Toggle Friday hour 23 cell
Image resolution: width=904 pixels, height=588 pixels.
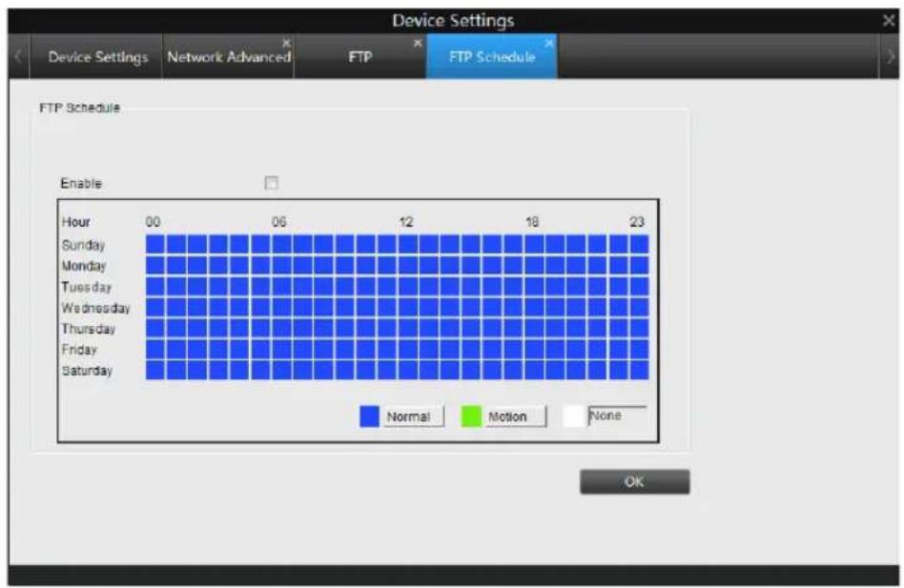tap(639, 349)
